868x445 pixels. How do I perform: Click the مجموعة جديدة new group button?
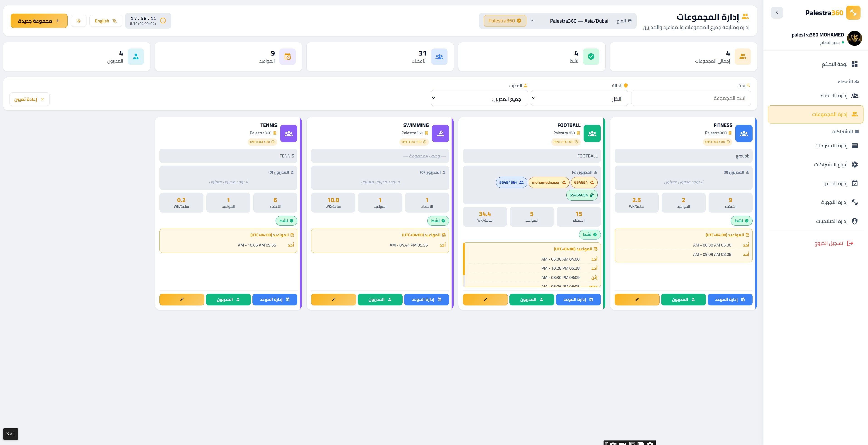39,21
